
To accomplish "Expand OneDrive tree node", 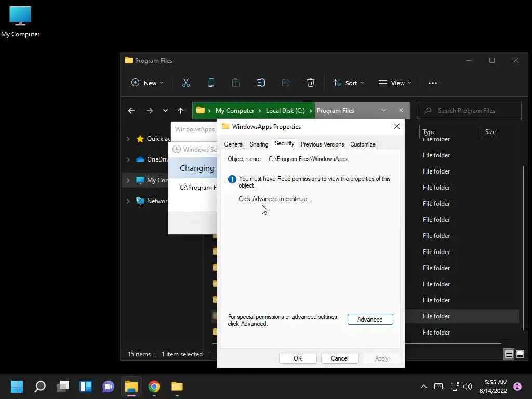I will [x=128, y=159].
